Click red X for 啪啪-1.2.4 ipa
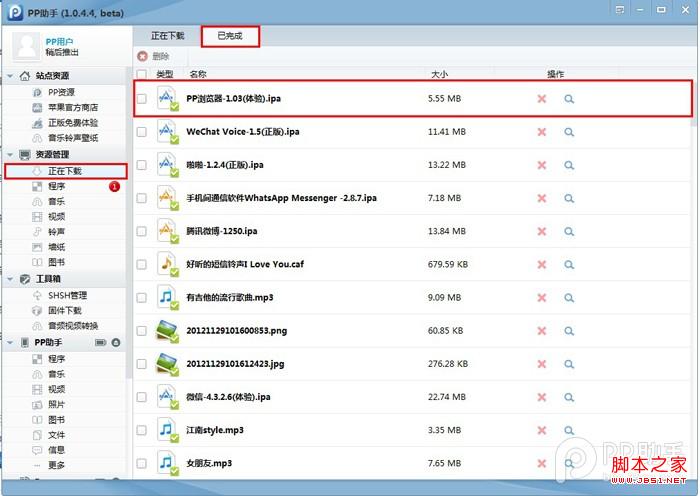The height and width of the screenshot is (496, 700). click(542, 165)
